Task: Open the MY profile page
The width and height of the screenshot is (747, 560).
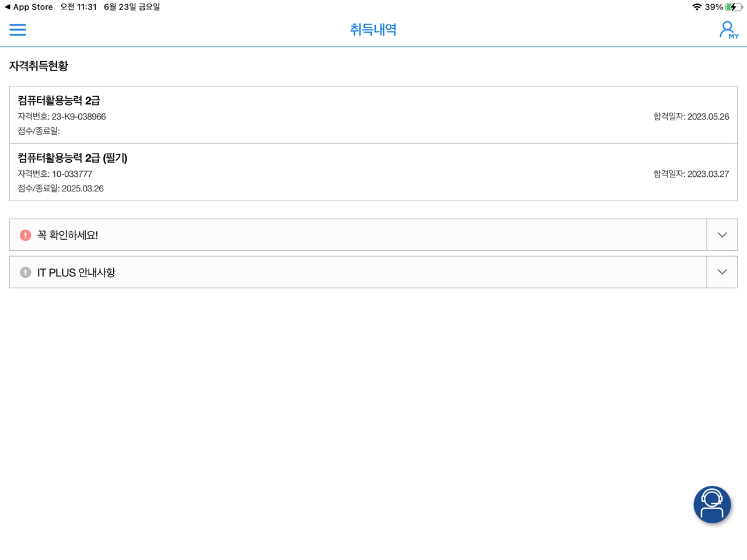Action: click(x=728, y=30)
